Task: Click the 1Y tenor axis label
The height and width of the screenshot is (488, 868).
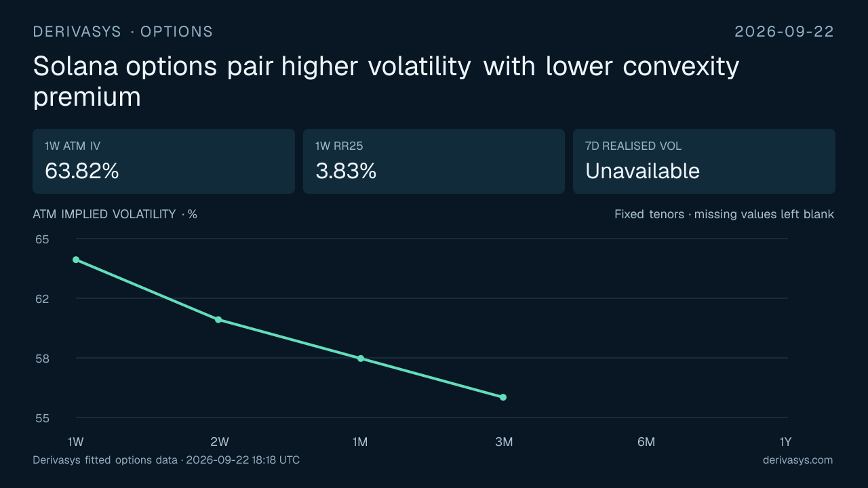Action: coord(785,442)
